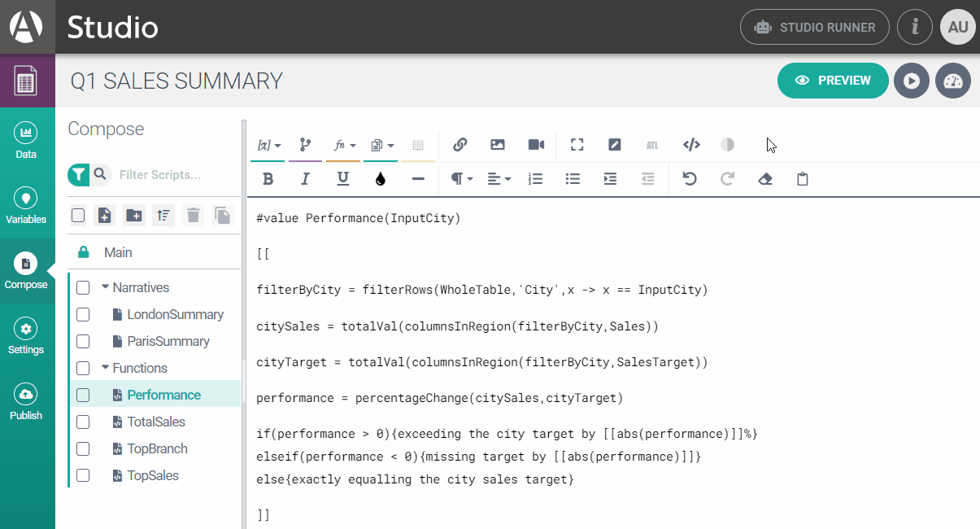Open the code view icon
Viewport: 980px width, 529px height.
pos(691,145)
